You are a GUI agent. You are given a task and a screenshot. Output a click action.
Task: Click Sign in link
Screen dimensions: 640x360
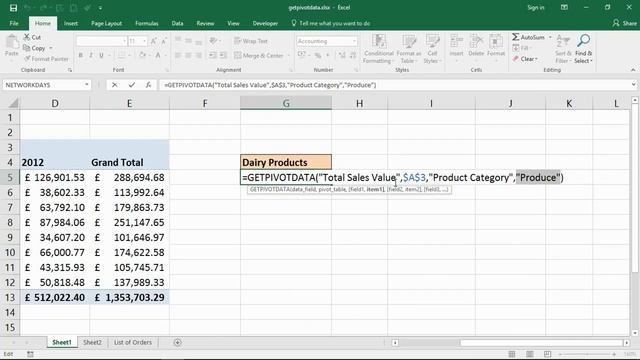(x=536, y=7)
